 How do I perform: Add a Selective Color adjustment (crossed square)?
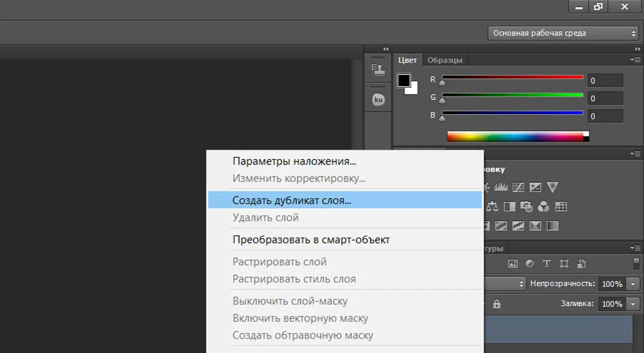click(535, 226)
